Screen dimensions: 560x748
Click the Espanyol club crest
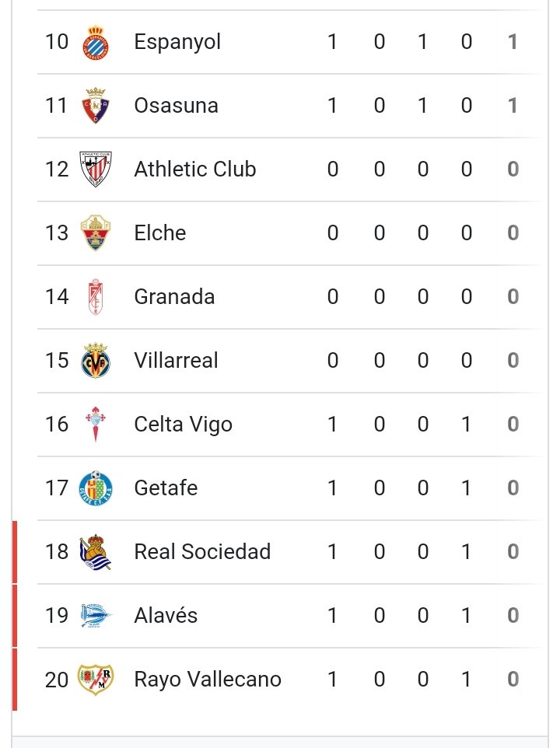pyautogui.click(x=96, y=42)
